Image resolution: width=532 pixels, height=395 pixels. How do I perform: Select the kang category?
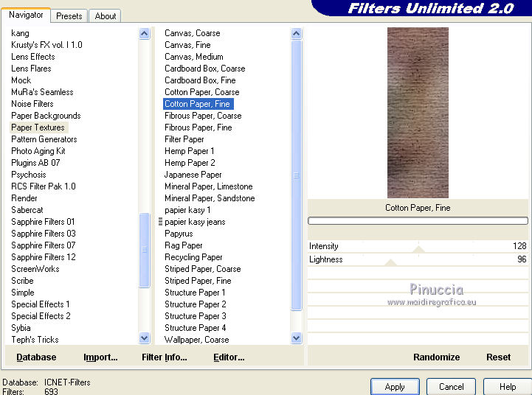(21, 33)
